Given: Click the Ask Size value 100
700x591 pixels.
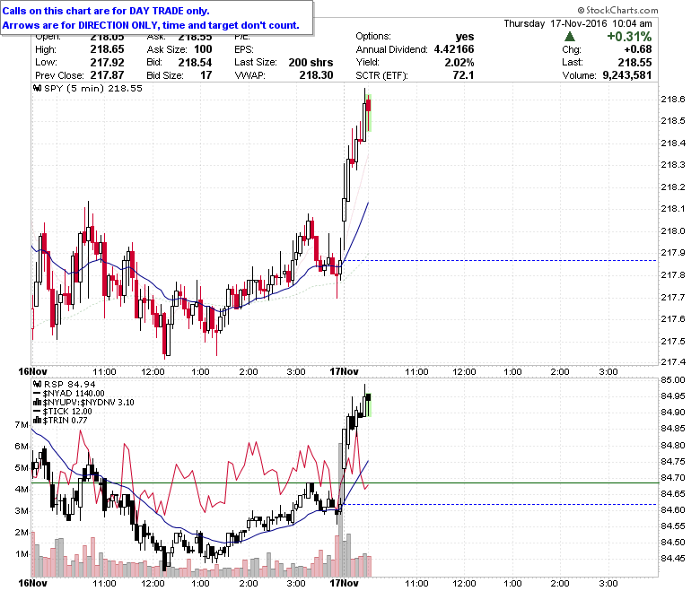Looking at the screenshot, I should point(203,49).
